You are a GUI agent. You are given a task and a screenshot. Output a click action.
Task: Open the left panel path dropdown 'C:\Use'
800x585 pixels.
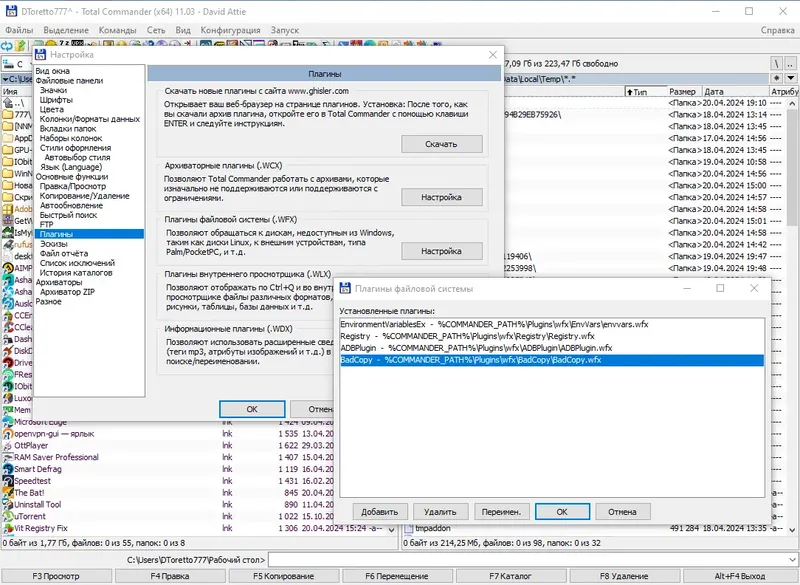pos(17,79)
